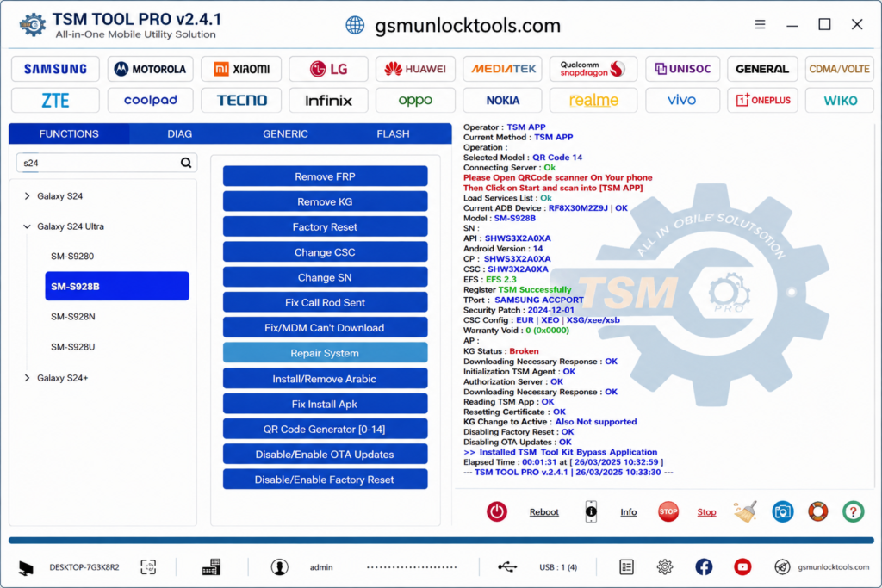Open help question mark icon

click(854, 511)
